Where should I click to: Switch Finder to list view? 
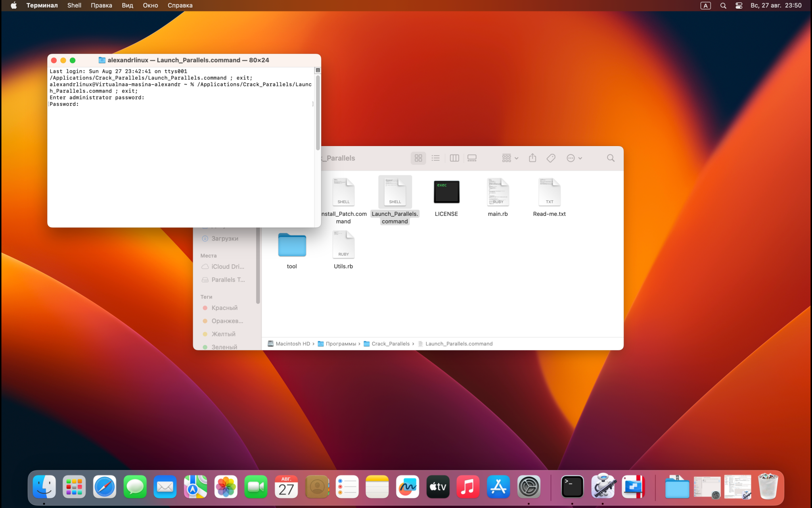(436, 158)
